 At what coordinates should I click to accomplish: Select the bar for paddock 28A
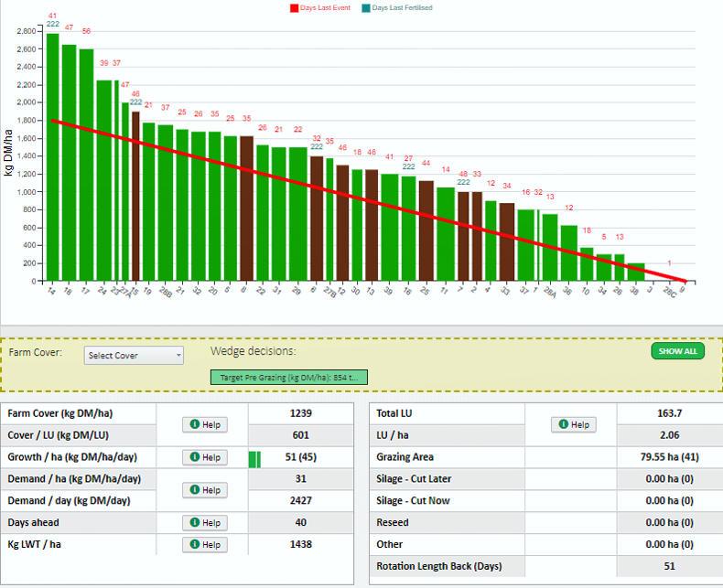click(550, 247)
